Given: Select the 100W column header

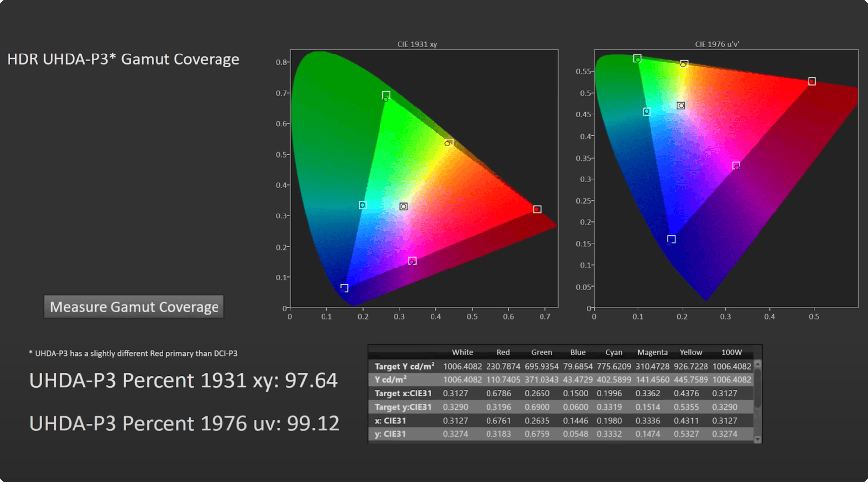Looking at the screenshot, I should pyautogui.click(x=731, y=352).
